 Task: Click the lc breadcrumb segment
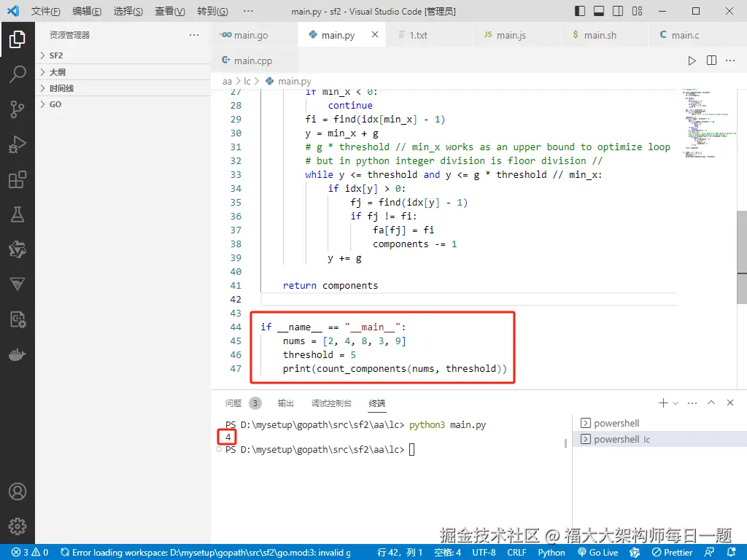click(x=247, y=82)
